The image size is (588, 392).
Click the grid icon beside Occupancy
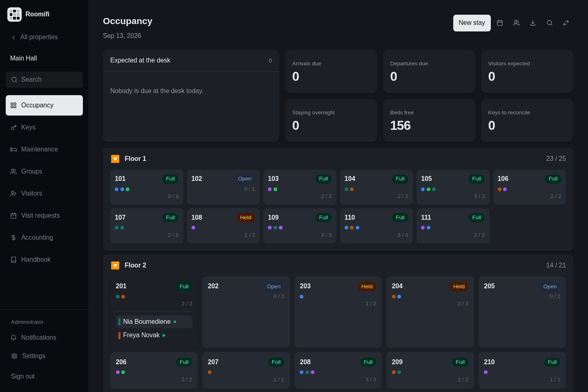(x=13, y=105)
